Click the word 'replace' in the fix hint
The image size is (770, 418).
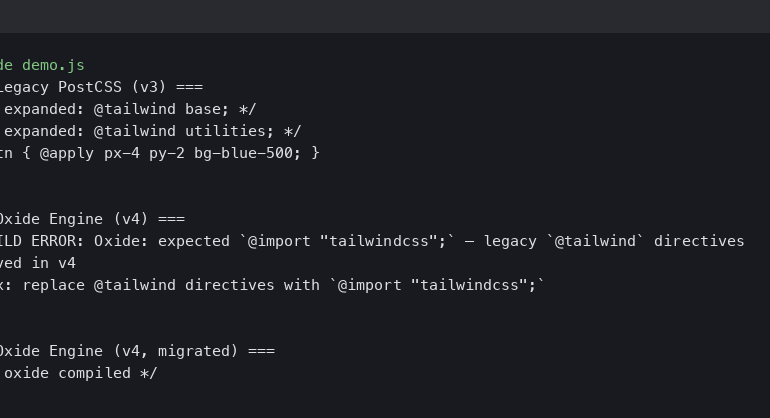[x=53, y=285]
